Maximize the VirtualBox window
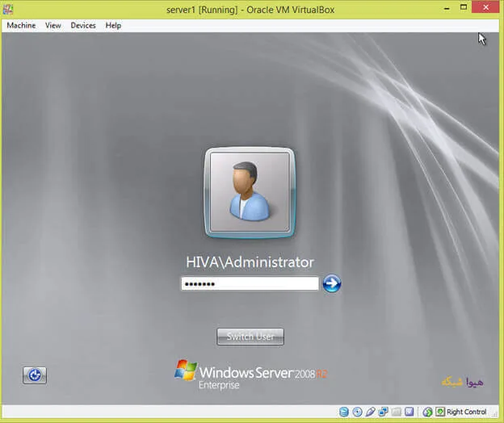 [x=463, y=7]
